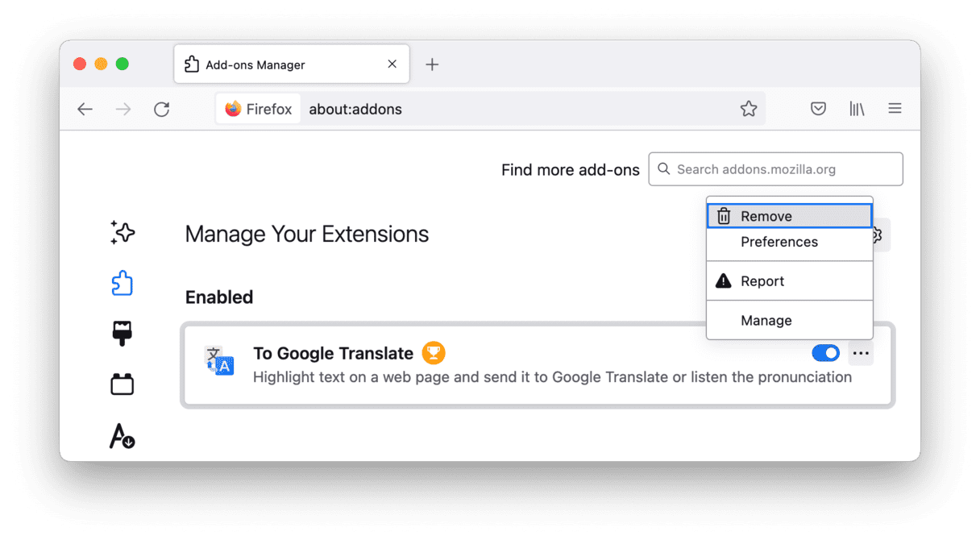
Task: Open the three-dot menu for To Google Translate
Action: point(861,353)
